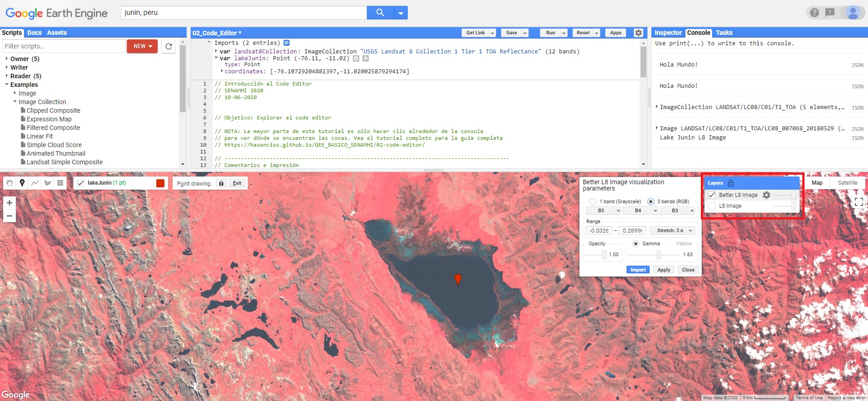The height and width of the screenshot is (401, 868).
Task: Open the code editor settings gear
Action: point(638,33)
